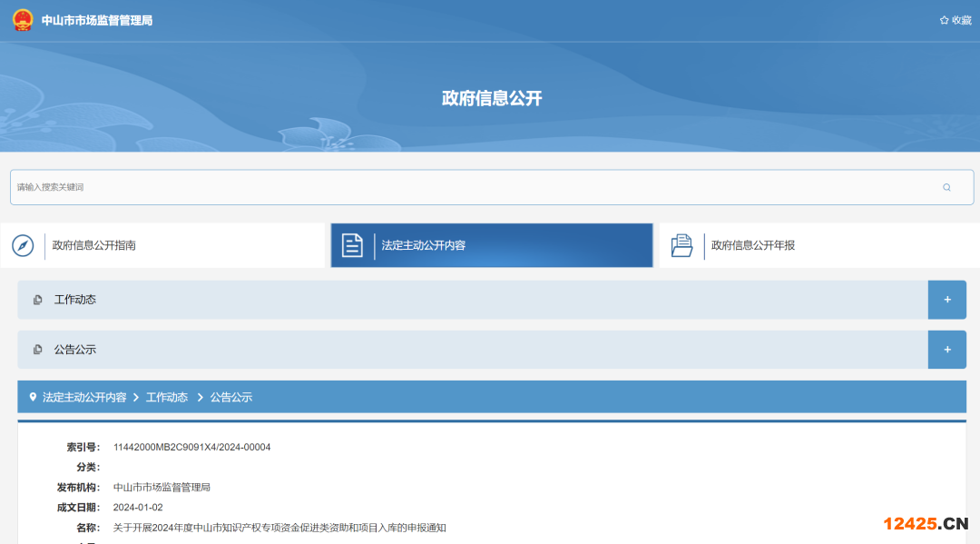980x544 pixels.
Task: Click the 收藏 bookmark link
Action: (961, 20)
